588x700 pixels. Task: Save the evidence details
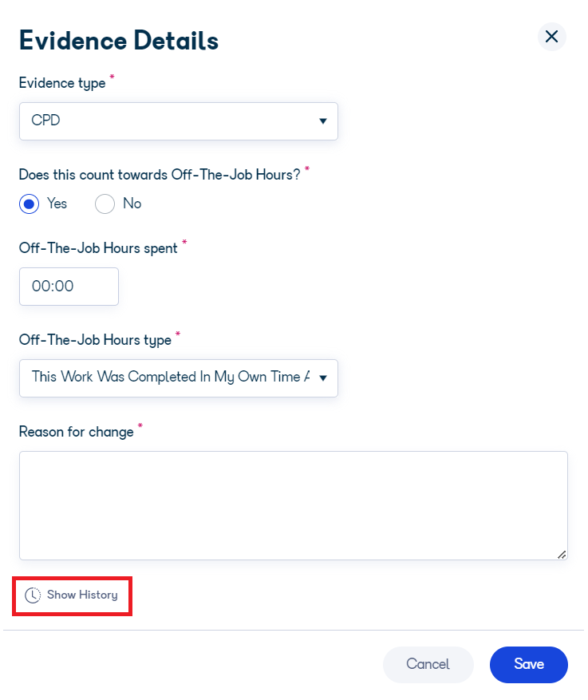529,664
